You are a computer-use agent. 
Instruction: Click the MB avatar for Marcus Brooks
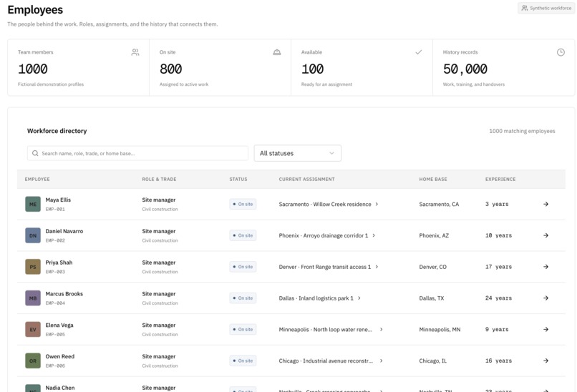[x=33, y=298]
